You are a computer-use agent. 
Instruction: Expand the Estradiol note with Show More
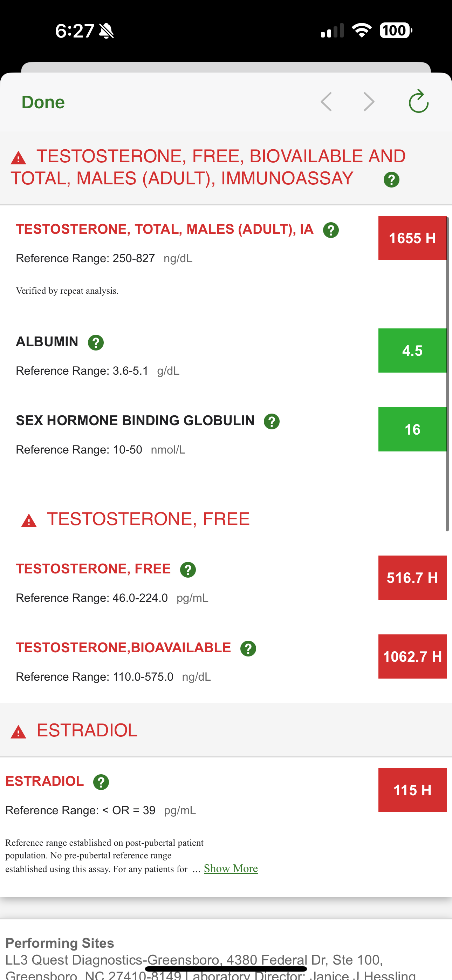pos(231,868)
